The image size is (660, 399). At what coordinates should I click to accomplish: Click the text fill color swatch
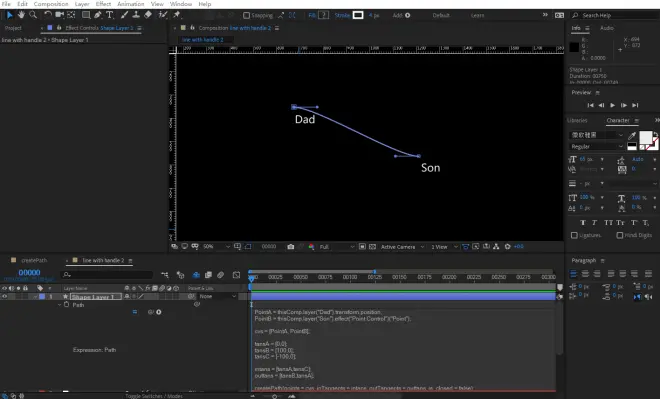click(645, 137)
